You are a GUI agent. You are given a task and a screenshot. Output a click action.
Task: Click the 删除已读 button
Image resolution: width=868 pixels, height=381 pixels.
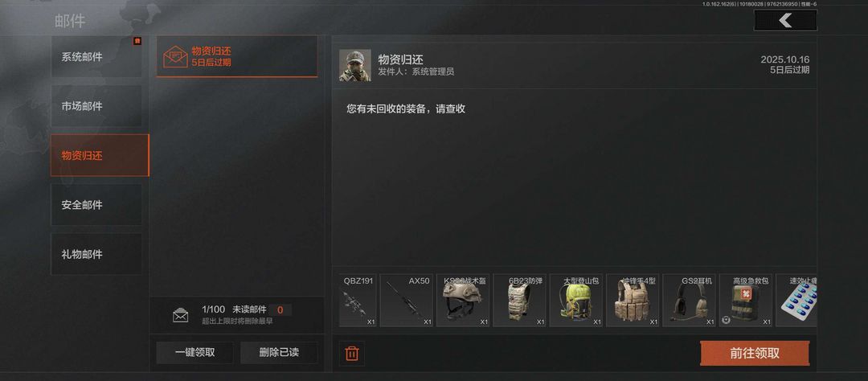click(x=279, y=353)
